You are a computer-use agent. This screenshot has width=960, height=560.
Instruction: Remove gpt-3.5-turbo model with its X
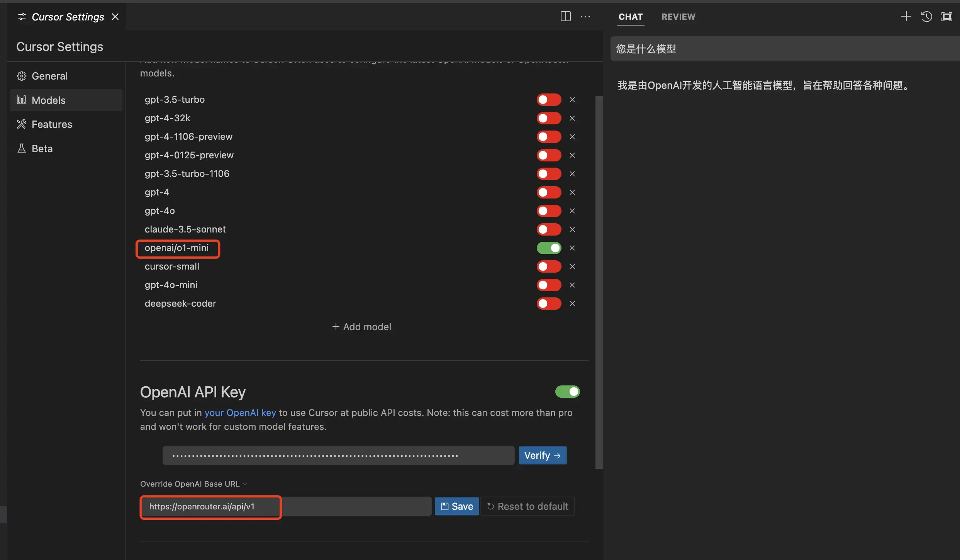[572, 100]
